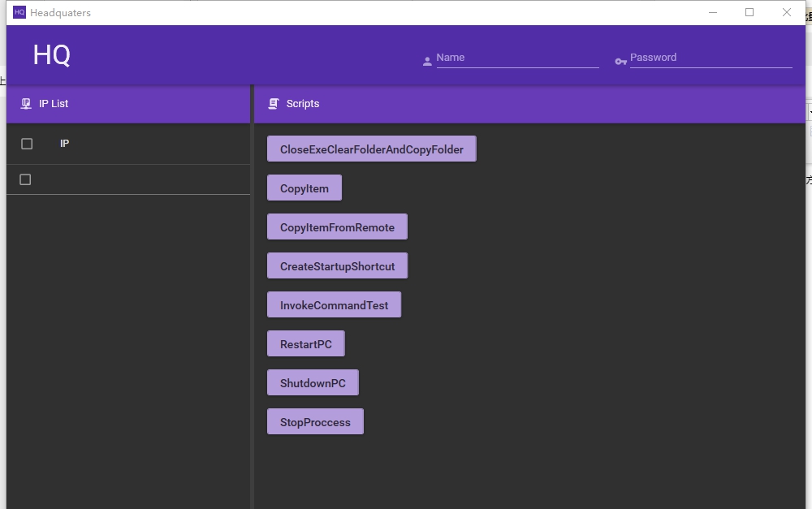Focus the Name input field
812x509 pixels.
pos(517,58)
